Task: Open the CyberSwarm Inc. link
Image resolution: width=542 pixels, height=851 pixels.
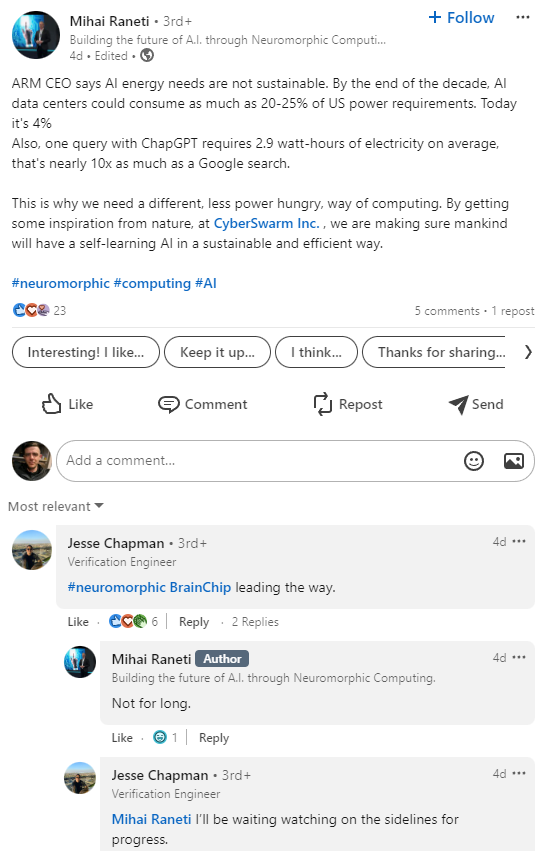Action: (266, 224)
